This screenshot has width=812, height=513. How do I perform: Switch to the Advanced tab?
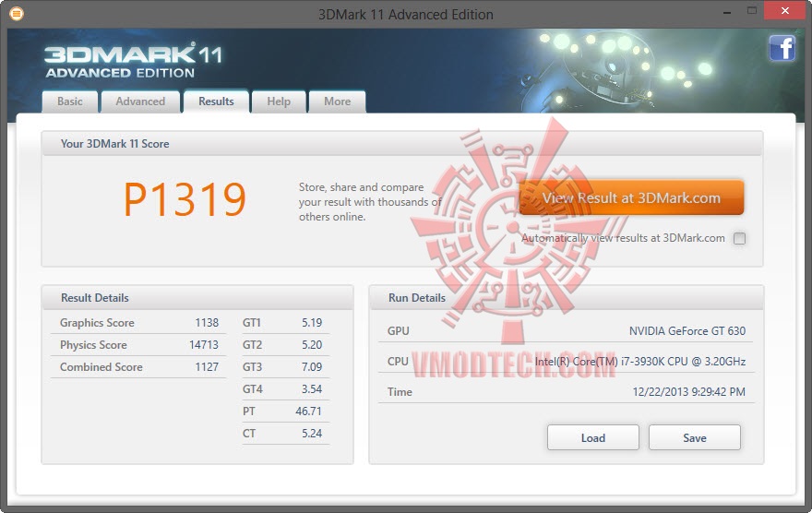pos(140,101)
